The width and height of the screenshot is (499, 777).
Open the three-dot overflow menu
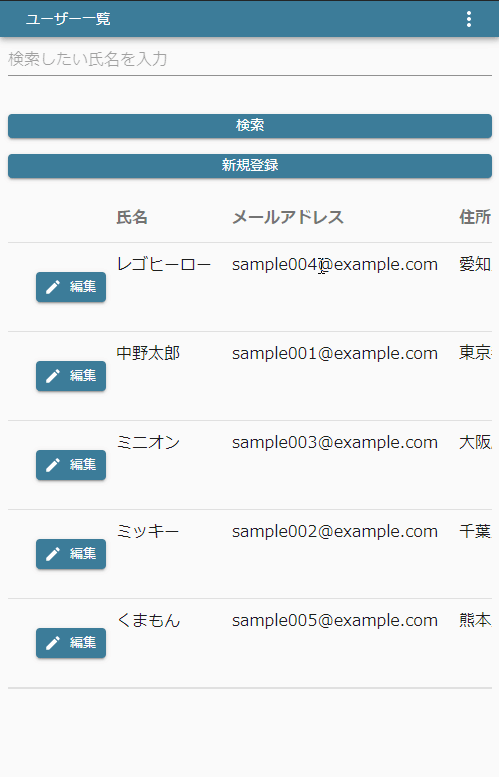(x=469, y=19)
